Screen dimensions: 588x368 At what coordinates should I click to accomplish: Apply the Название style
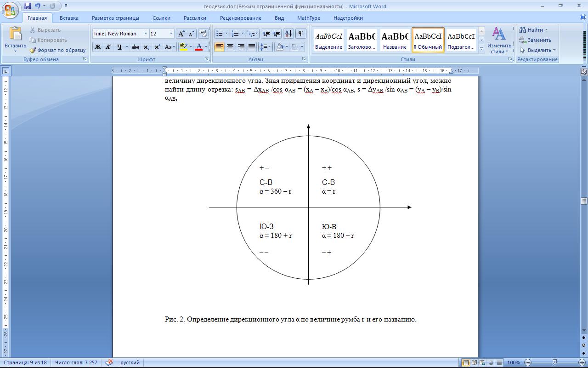(395, 40)
